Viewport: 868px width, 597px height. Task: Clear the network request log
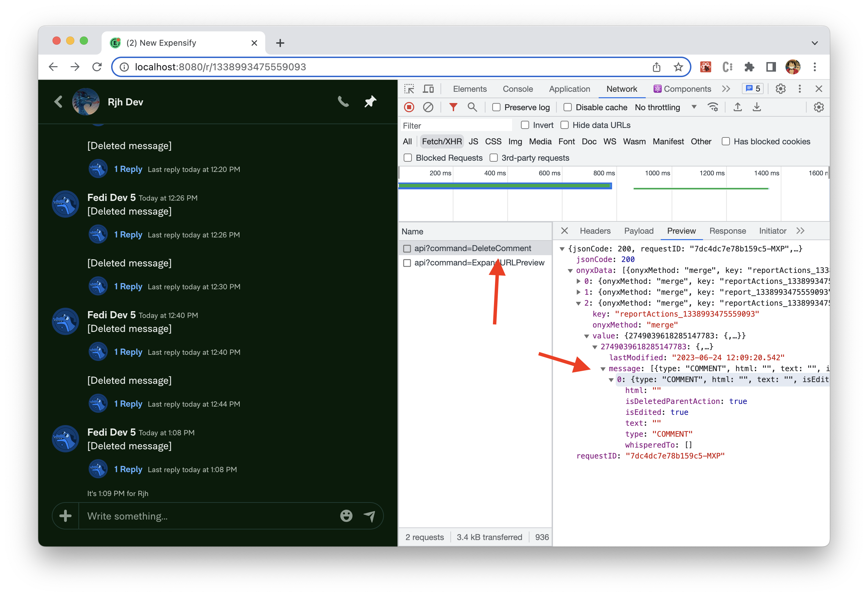428,107
